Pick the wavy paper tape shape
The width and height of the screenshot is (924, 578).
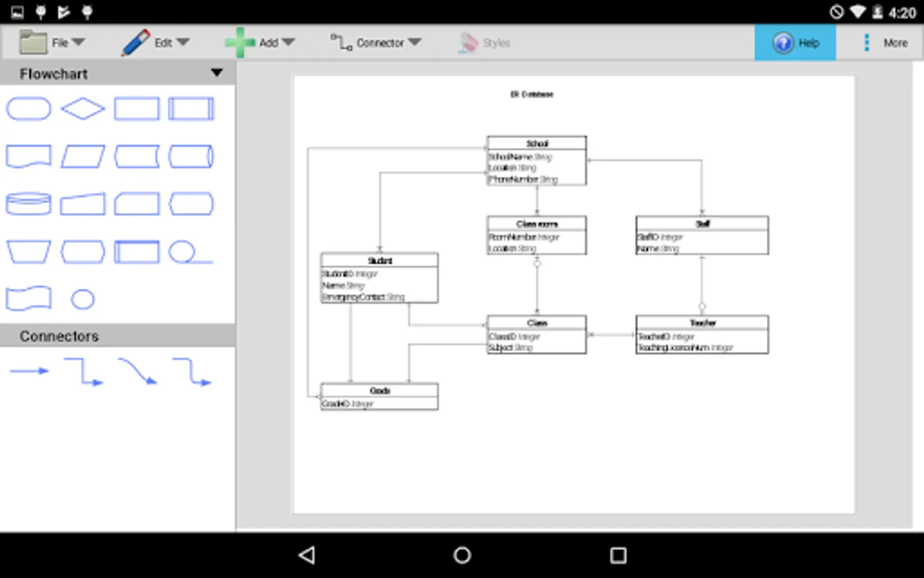coord(28,299)
